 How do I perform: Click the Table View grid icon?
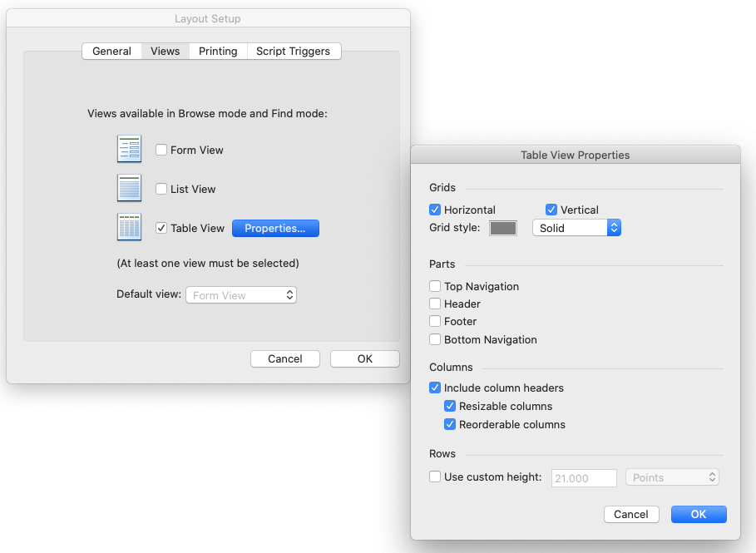coord(129,227)
